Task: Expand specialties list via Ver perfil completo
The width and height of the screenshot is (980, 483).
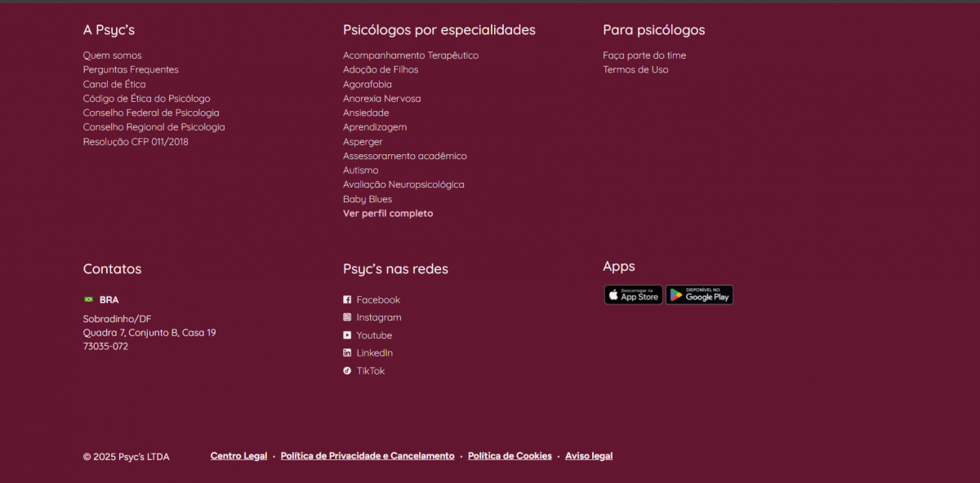Action: click(388, 214)
